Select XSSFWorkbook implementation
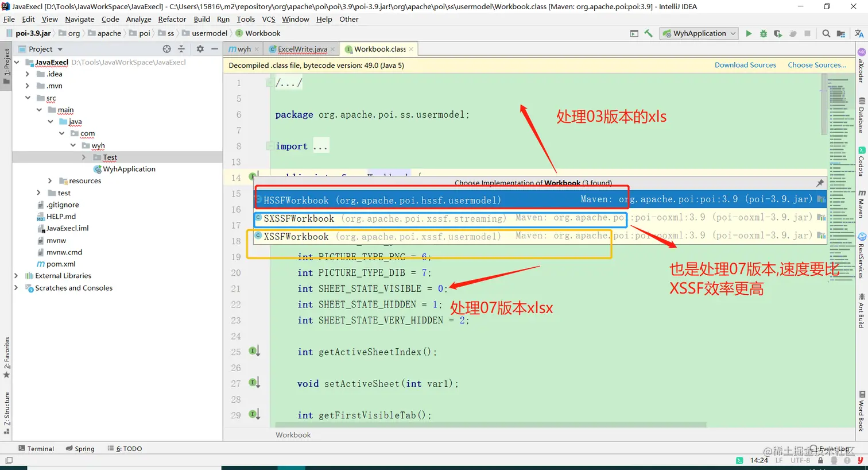868x470 pixels. click(540, 236)
